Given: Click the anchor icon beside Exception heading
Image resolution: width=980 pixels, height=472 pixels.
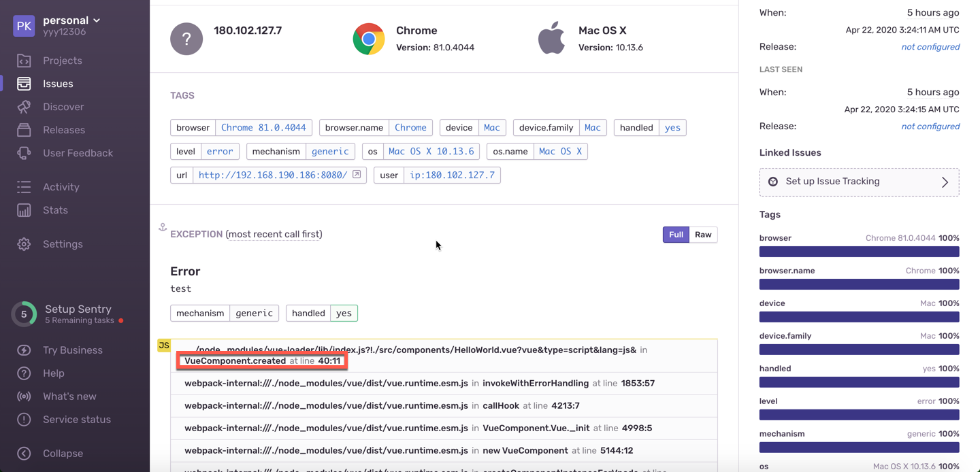Looking at the screenshot, I should point(163,227).
